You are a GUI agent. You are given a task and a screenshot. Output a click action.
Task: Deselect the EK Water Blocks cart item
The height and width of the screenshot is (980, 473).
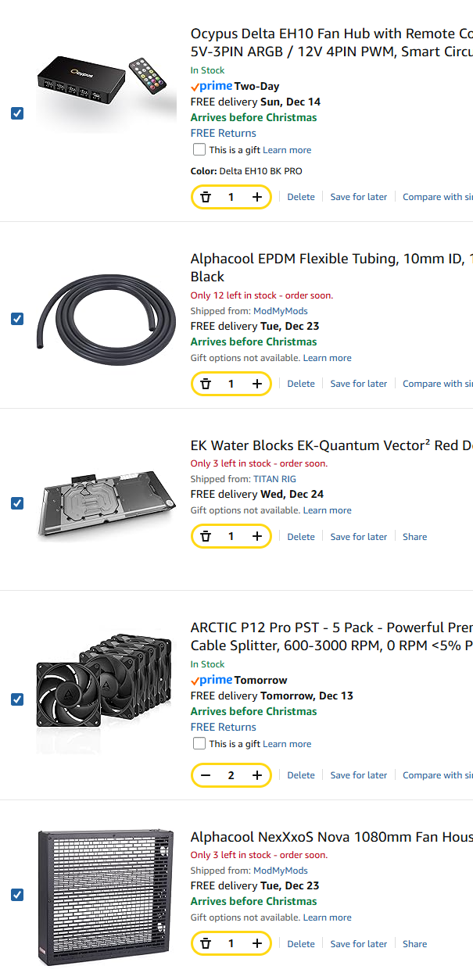(17, 503)
